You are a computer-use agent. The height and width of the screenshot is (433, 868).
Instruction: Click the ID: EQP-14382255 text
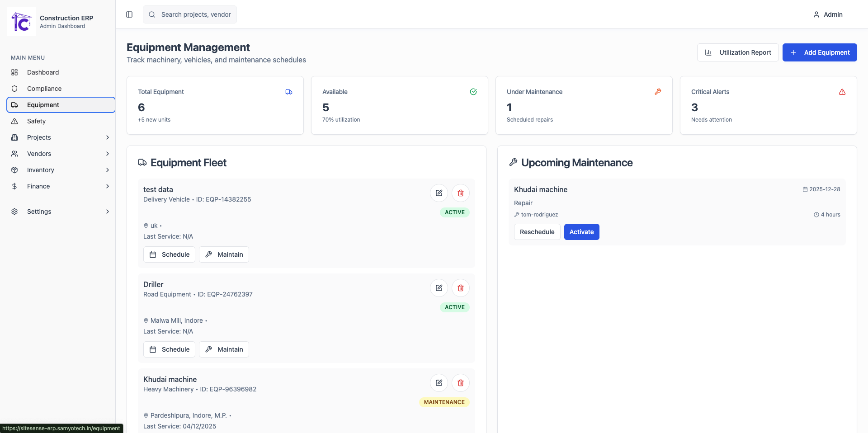(223, 199)
